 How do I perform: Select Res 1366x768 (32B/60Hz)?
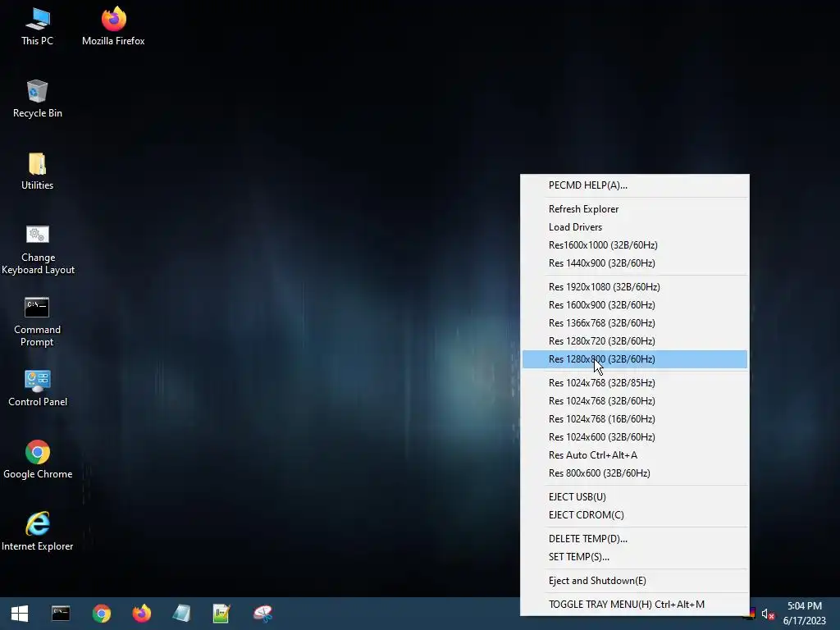(635, 323)
